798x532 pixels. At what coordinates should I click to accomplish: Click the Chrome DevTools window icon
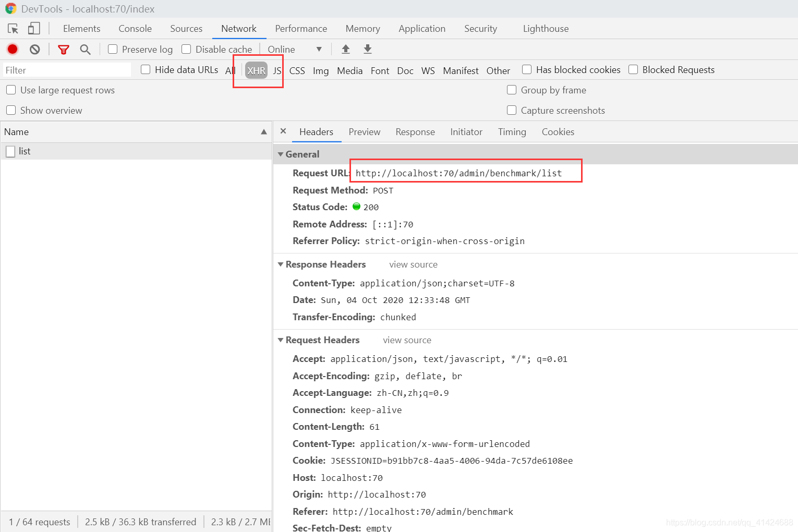11,9
